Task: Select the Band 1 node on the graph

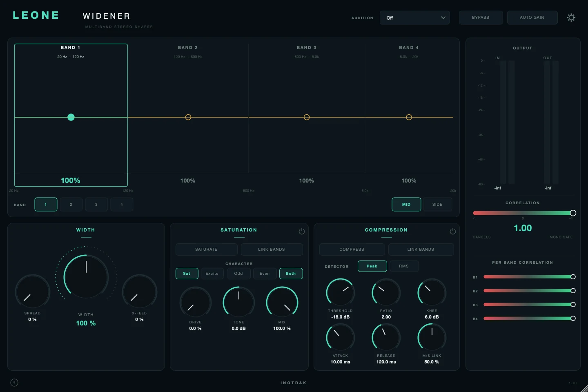Action: pyautogui.click(x=71, y=117)
